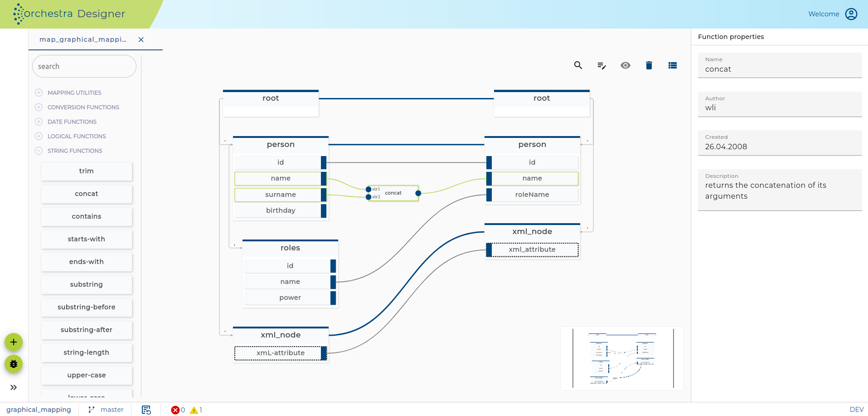This screenshot has width=868, height=416.
Task: Select birthday field in source person
Action: click(281, 210)
